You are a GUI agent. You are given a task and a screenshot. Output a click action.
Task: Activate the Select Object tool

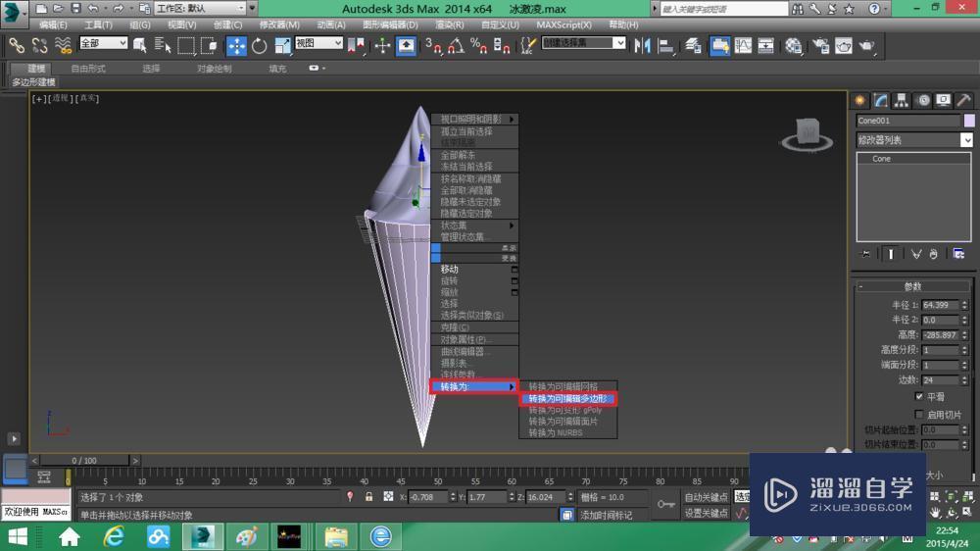pos(140,46)
